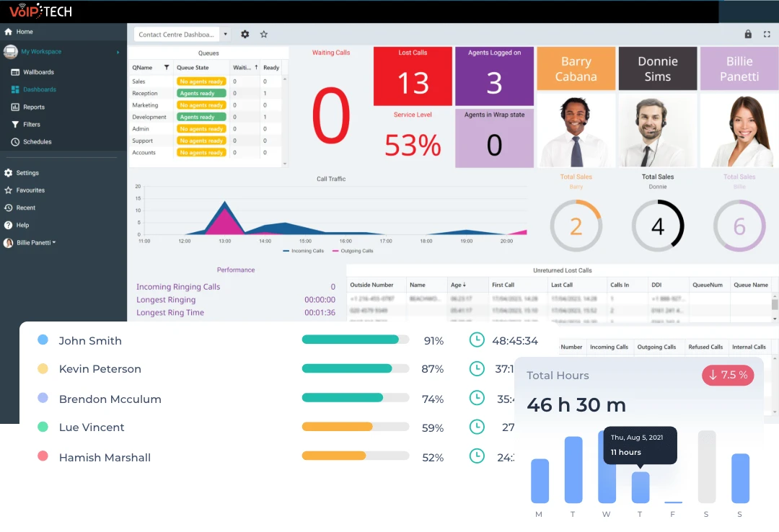Click the Home icon in sidebar
This screenshot has width=779, height=532.
click(8, 32)
